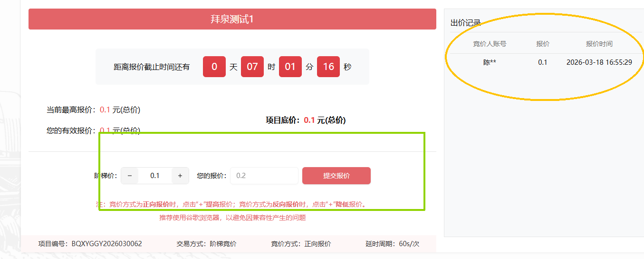The width and height of the screenshot is (644, 259).
Task: Click the 拜泉测试1 title banner
Action: point(232,19)
